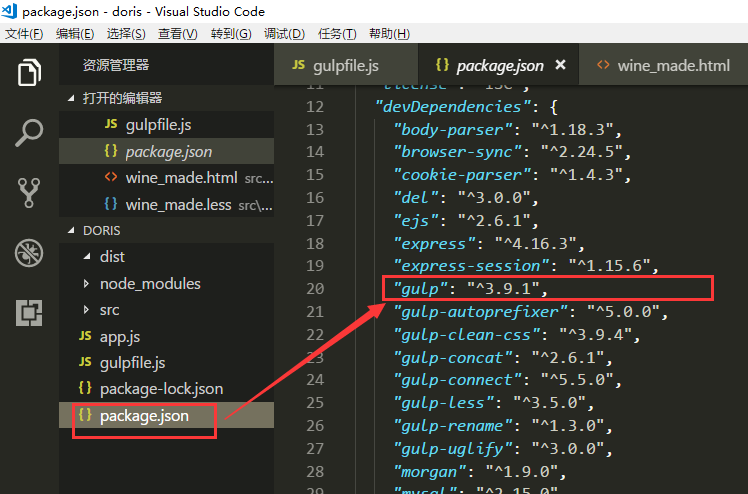Collapse the open editors section (打开的编辑器)
Image resolution: width=748 pixels, height=494 pixels.
pos(72,98)
